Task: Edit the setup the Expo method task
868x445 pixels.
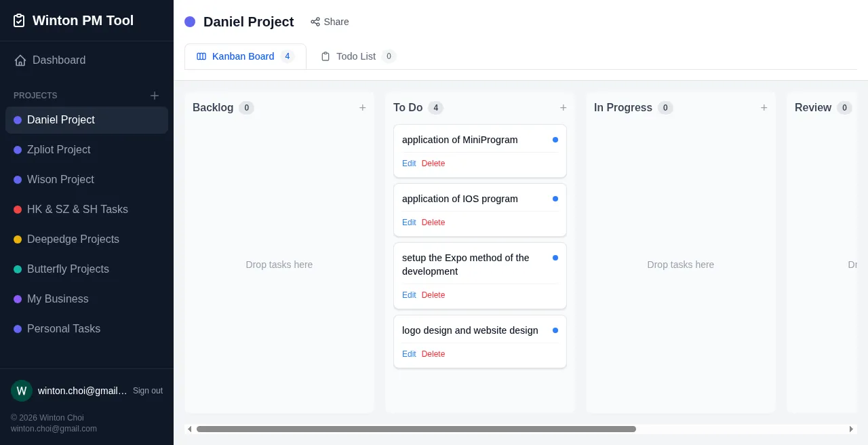Action: (x=409, y=295)
